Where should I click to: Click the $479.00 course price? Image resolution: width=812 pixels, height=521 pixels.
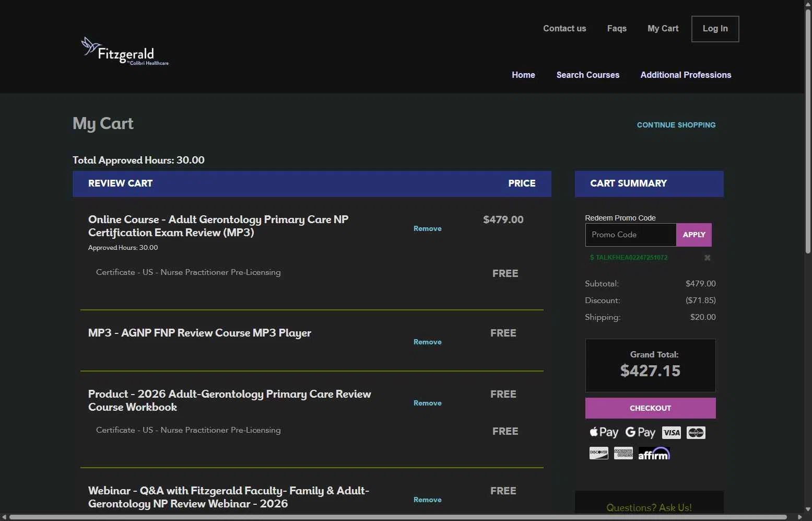503,219
